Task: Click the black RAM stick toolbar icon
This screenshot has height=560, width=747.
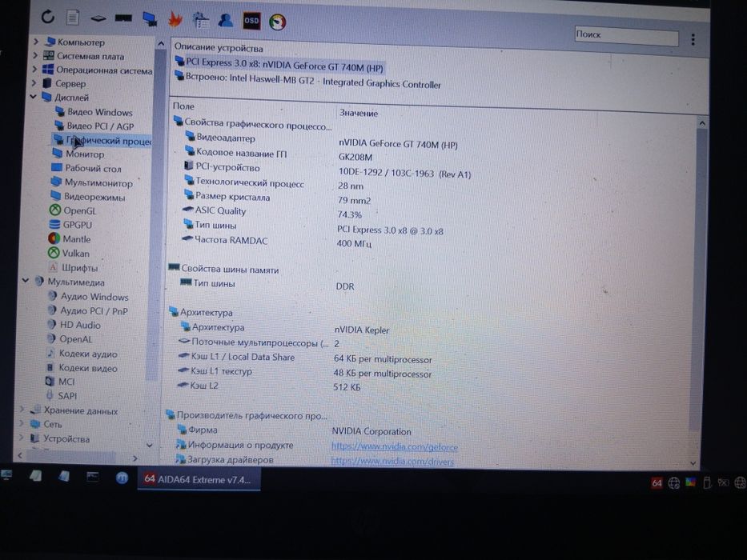Action: [123, 18]
